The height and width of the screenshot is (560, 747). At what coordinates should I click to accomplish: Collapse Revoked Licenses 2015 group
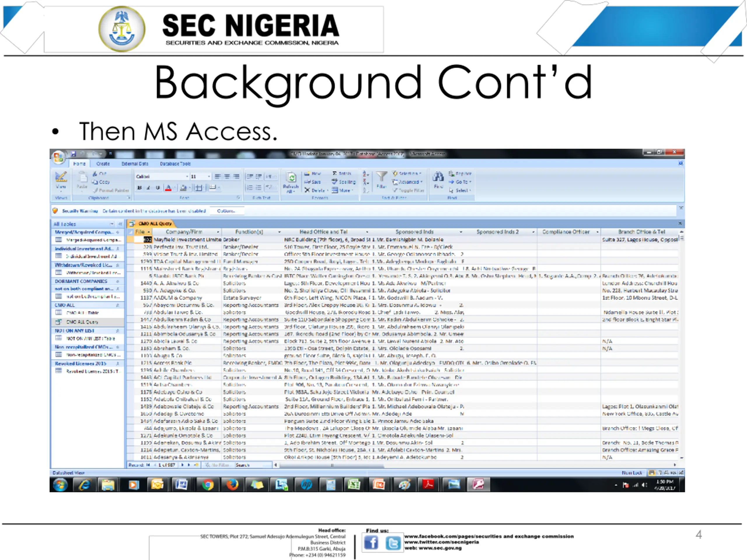118,363
